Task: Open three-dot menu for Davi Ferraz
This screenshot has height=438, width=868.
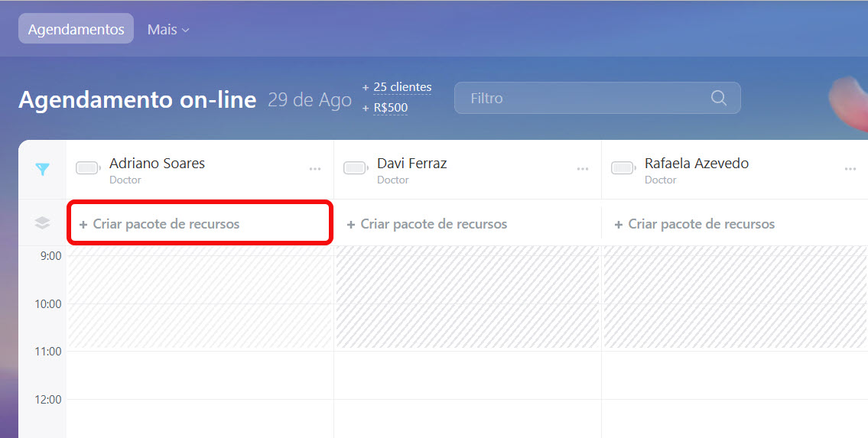Action: 583,169
